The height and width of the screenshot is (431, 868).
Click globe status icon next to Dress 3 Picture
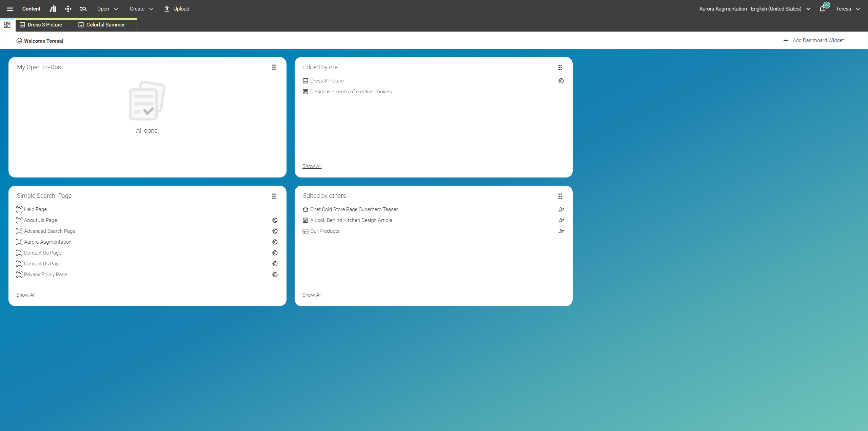coord(561,81)
